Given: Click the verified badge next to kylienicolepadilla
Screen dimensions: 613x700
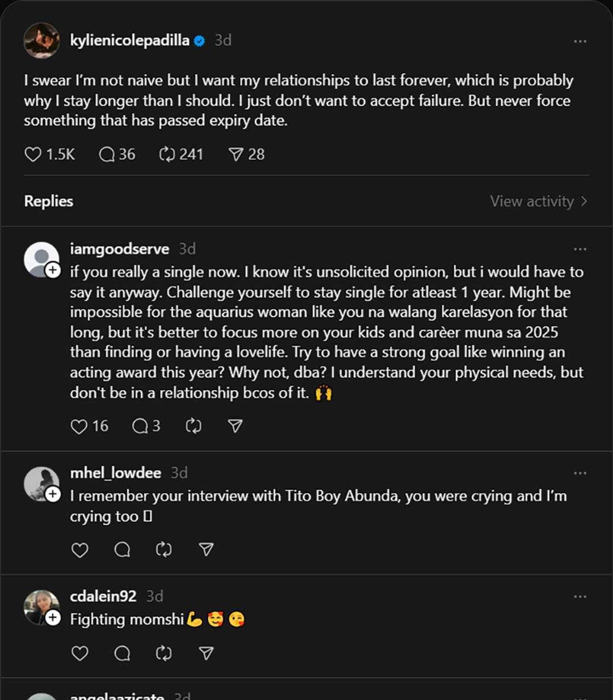Looking at the screenshot, I should 199,39.
